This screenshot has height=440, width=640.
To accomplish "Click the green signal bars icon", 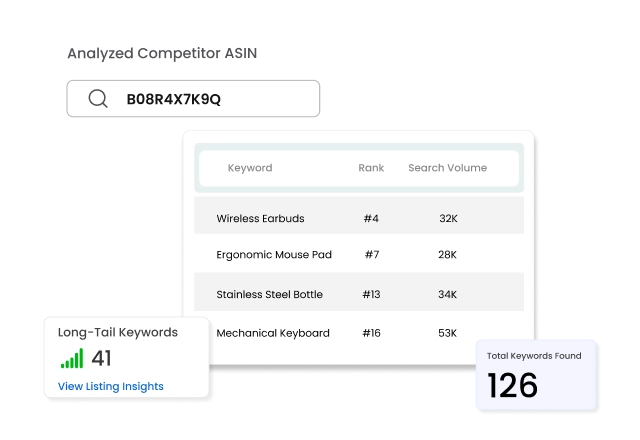I will tap(71, 359).
